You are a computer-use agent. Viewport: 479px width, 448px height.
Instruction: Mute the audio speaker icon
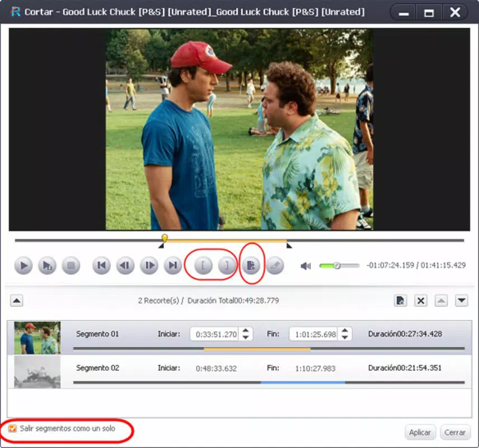[x=306, y=266]
